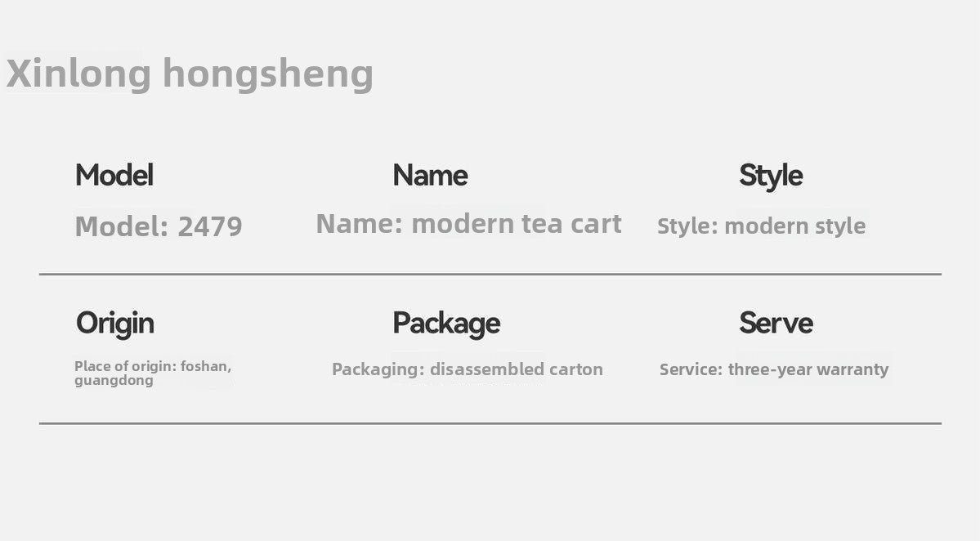Select the "three-year warranty" text
Viewport: 980px width, 541px height.
point(808,369)
